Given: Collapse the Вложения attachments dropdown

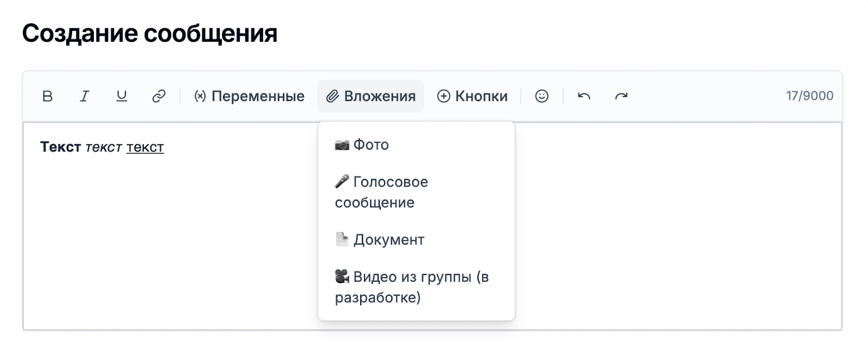Looking at the screenshot, I should click(371, 96).
